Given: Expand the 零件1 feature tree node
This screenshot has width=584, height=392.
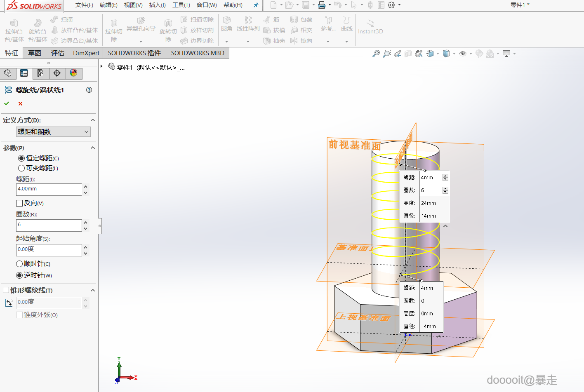Looking at the screenshot, I should click(101, 66).
